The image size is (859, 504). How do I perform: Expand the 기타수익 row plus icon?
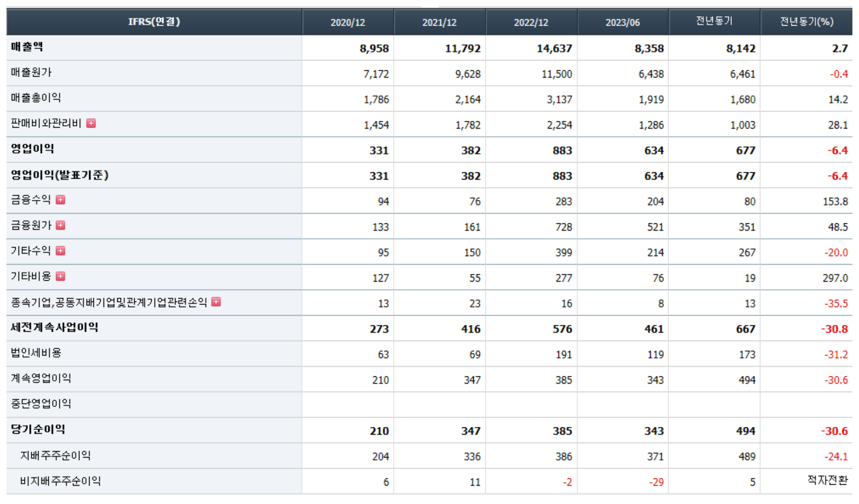pyautogui.click(x=61, y=251)
